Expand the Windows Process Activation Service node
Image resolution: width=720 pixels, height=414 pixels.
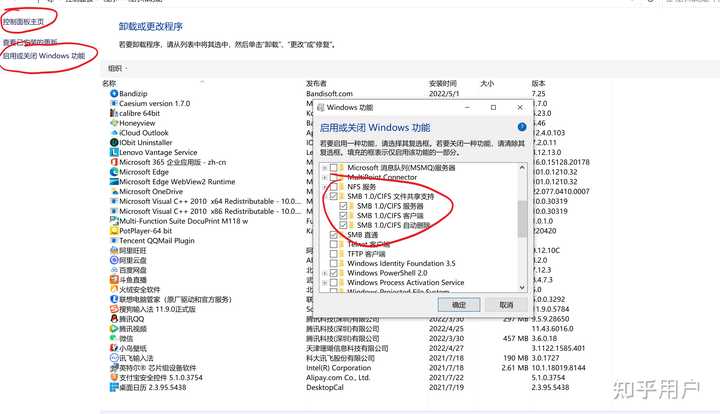(x=325, y=283)
